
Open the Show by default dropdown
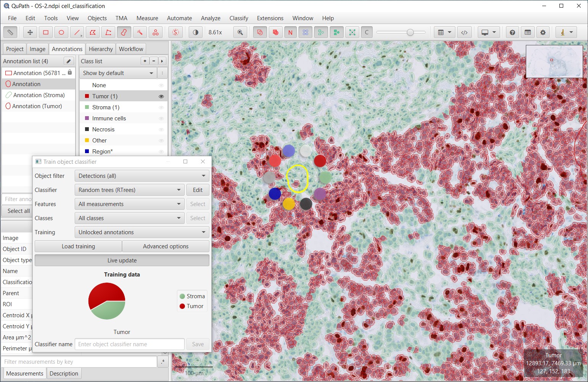(118, 73)
